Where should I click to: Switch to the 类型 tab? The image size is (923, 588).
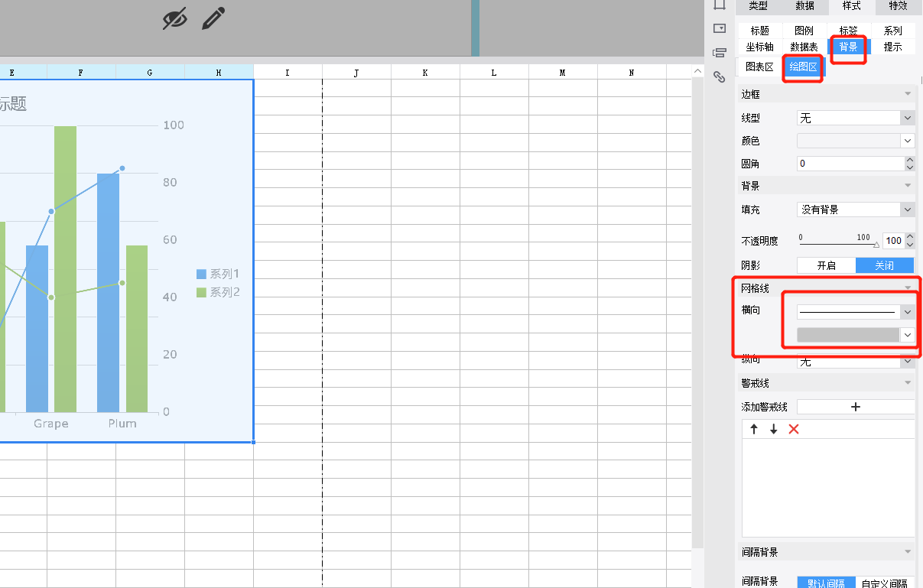758,6
